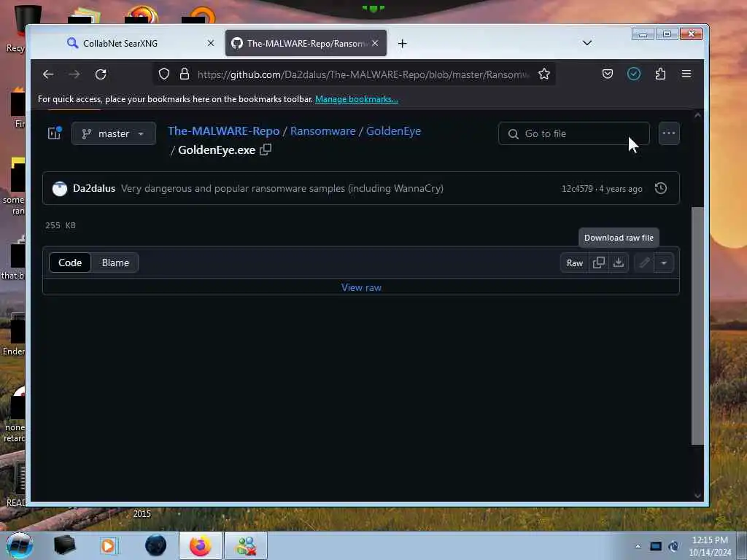Click the Da2dalus avatar image
Image resolution: width=747 pixels, height=560 pixels.
pos(60,189)
